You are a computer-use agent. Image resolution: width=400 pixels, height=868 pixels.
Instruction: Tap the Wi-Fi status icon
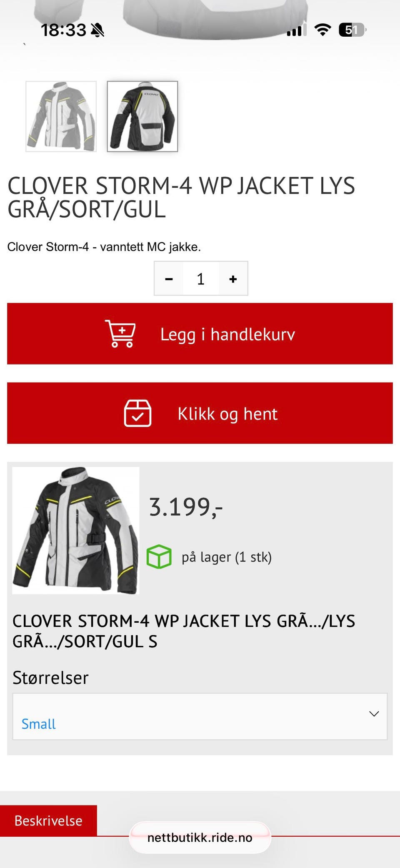pos(322,30)
